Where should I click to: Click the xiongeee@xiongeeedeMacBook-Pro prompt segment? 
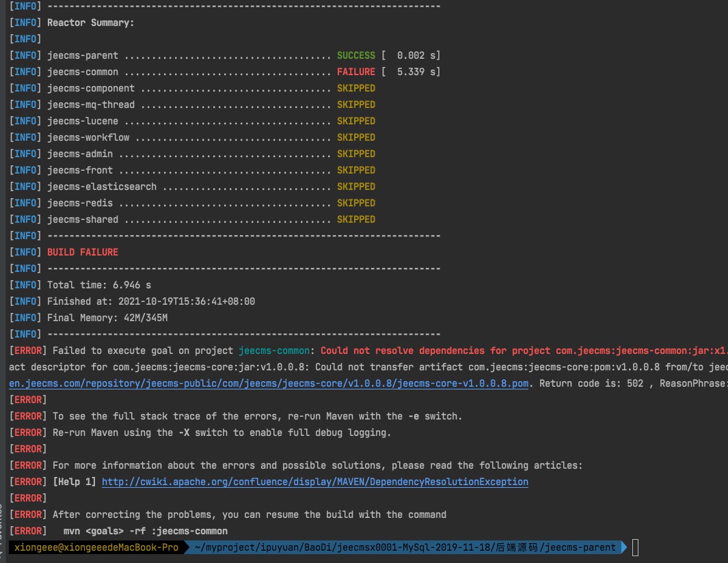tap(96, 547)
